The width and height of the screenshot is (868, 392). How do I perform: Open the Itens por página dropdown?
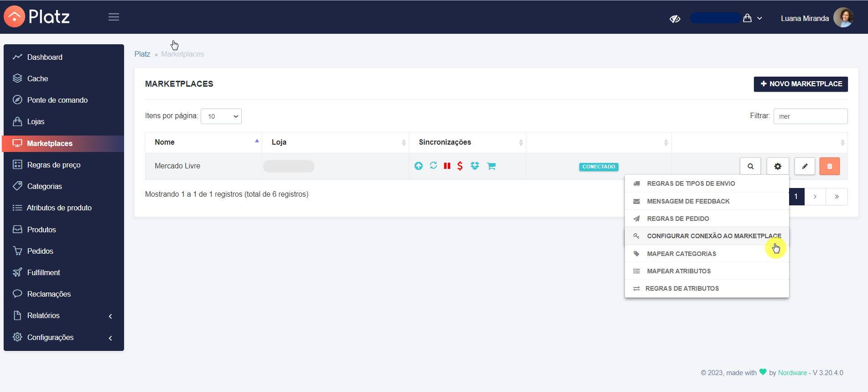tap(221, 116)
